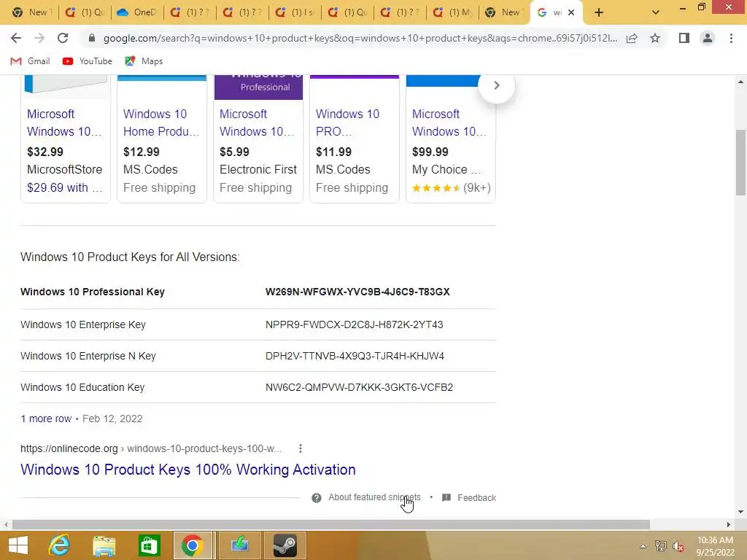Click the Windows 10 Professional product image

pyautogui.click(x=258, y=87)
